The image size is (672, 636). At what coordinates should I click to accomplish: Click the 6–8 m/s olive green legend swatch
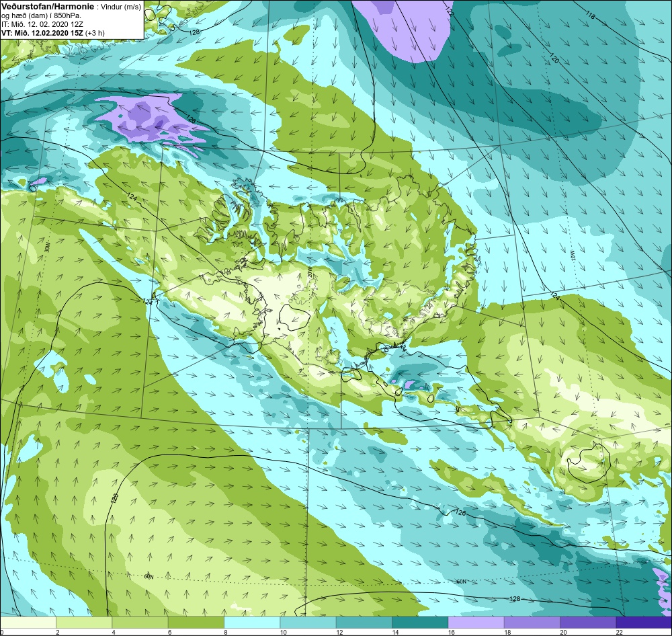[x=196, y=623]
